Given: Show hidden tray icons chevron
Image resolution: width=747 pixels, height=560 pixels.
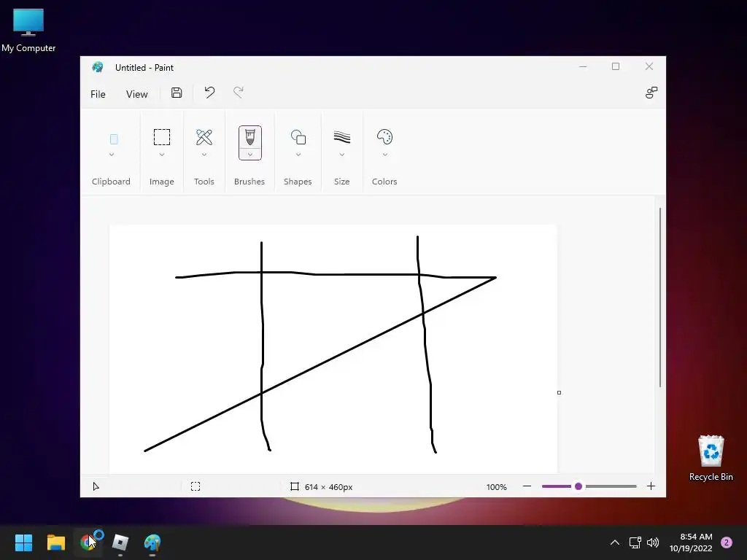Looking at the screenshot, I should (x=615, y=542).
